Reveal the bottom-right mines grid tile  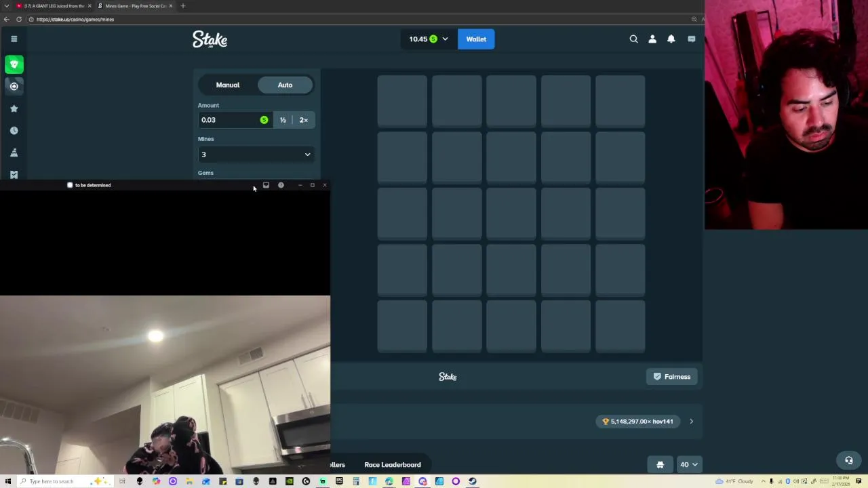pos(620,326)
